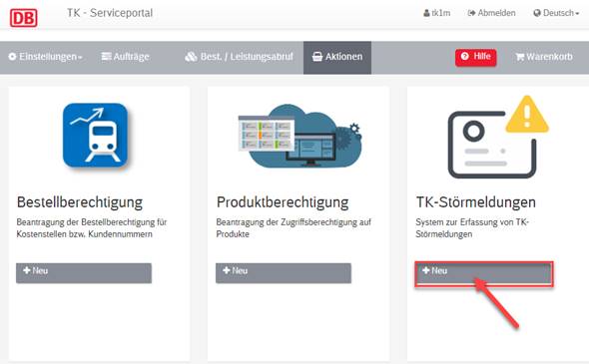
Task: Click Abmelden to log out
Action: 491,13
